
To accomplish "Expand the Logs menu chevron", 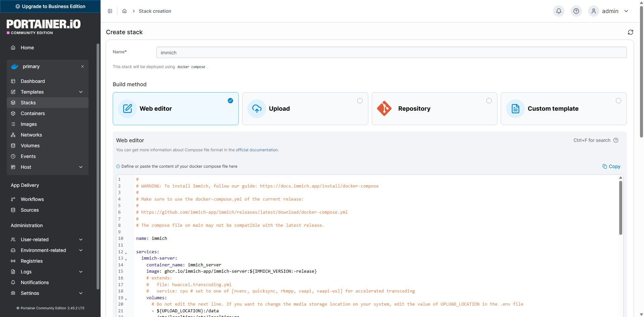I will point(81,272).
